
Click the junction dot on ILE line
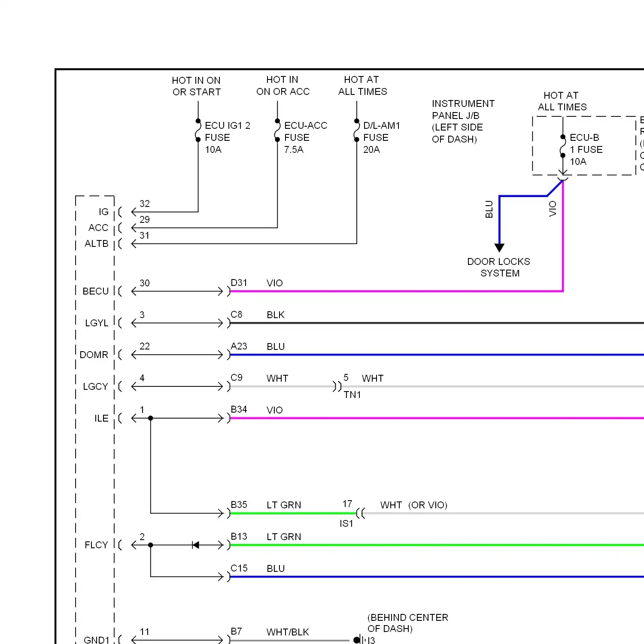[x=151, y=418]
